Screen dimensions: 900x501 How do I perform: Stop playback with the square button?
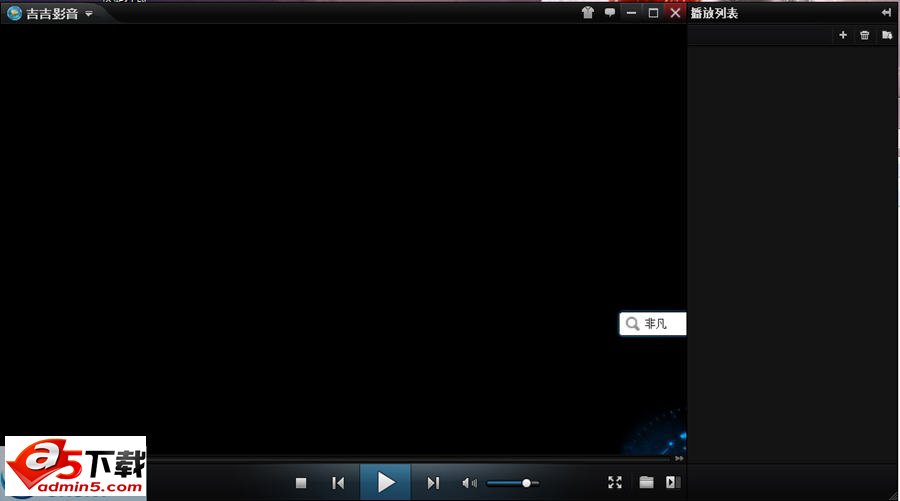click(x=301, y=483)
